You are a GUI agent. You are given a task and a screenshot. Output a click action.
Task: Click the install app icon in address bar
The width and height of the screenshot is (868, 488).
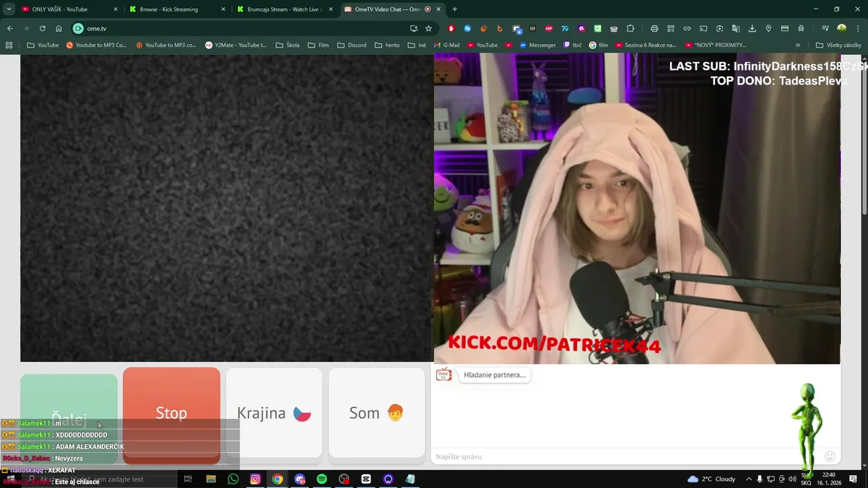coord(414,28)
